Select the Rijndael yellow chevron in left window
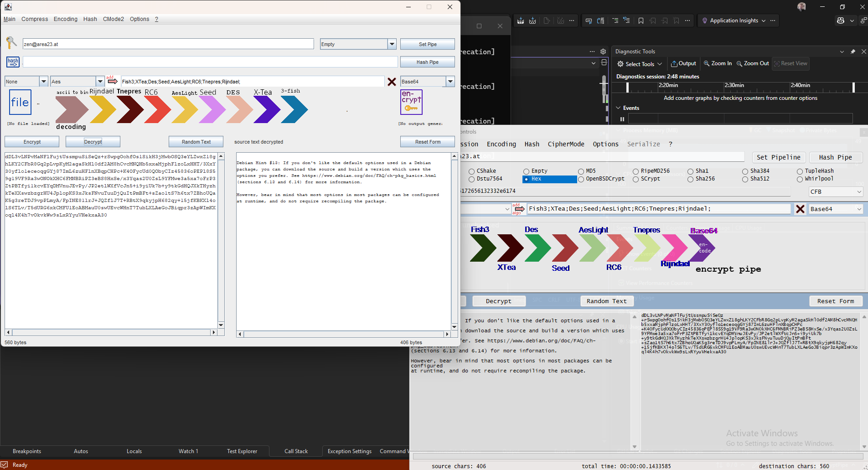Viewport: 868px width, 470px height. pos(103,109)
